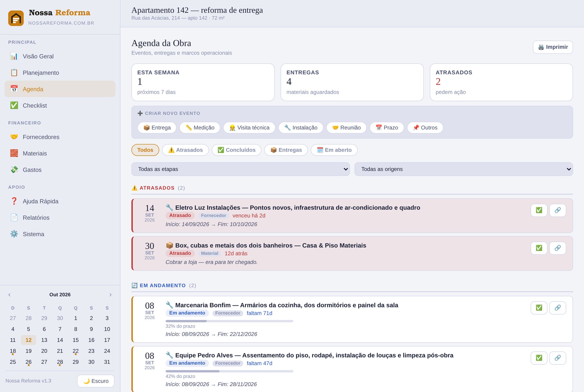The height and width of the screenshot is (392, 584).
Task: Create a new Medição event
Action: (200, 128)
